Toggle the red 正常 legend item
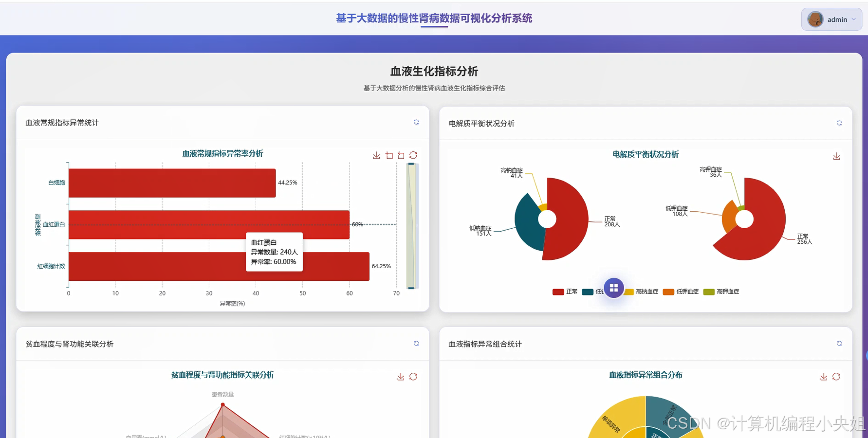The width and height of the screenshot is (868, 438). tap(565, 292)
